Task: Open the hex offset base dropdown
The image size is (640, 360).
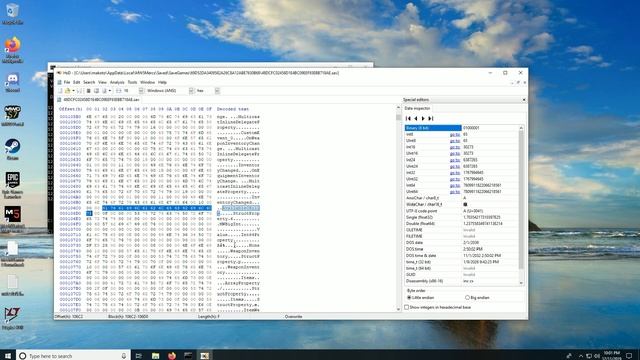Action: click(217, 91)
